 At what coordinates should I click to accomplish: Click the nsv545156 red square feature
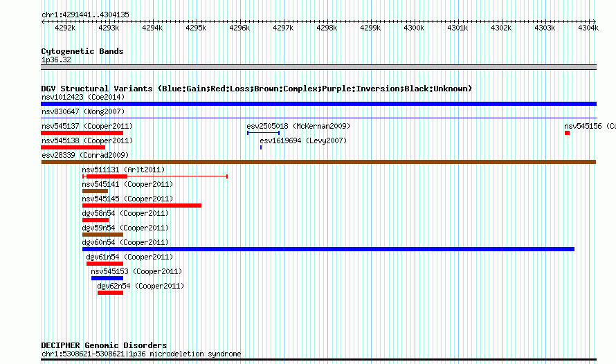coord(568,133)
